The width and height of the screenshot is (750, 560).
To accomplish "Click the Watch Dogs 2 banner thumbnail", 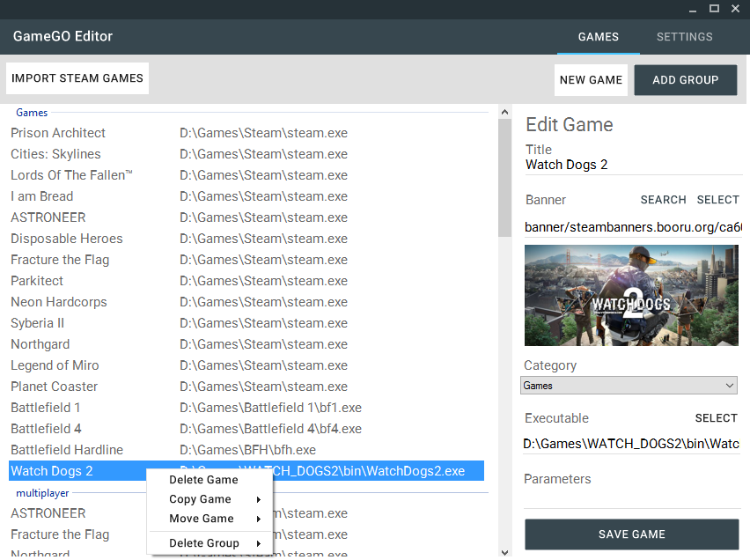I will [631, 295].
